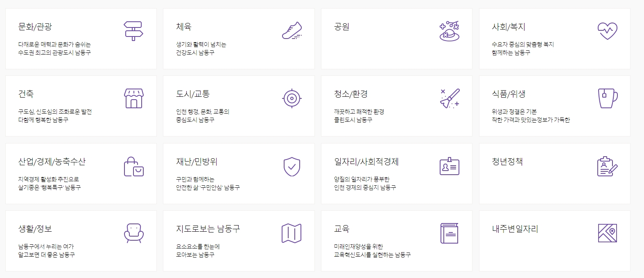This screenshot has height=278, width=644.
Task: Select the 내주변일자리 card
Action: pos(554,241)
